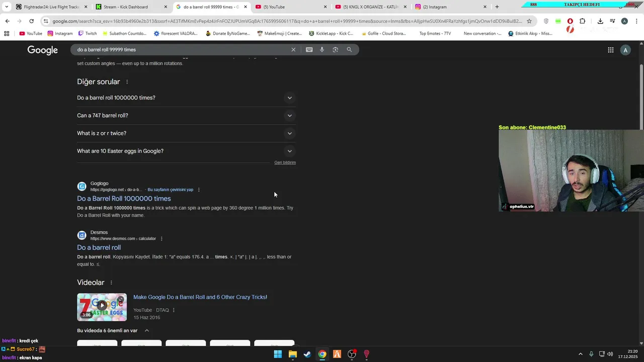Open Instagram bookmark in bookmarks bar
Viewport: 644px width, 362px height.
(x=60, y=34)
